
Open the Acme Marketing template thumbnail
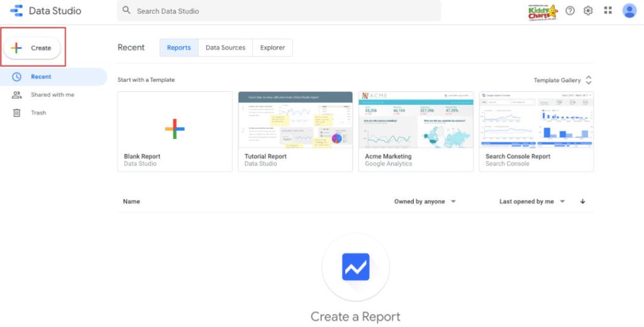[416, 119]
